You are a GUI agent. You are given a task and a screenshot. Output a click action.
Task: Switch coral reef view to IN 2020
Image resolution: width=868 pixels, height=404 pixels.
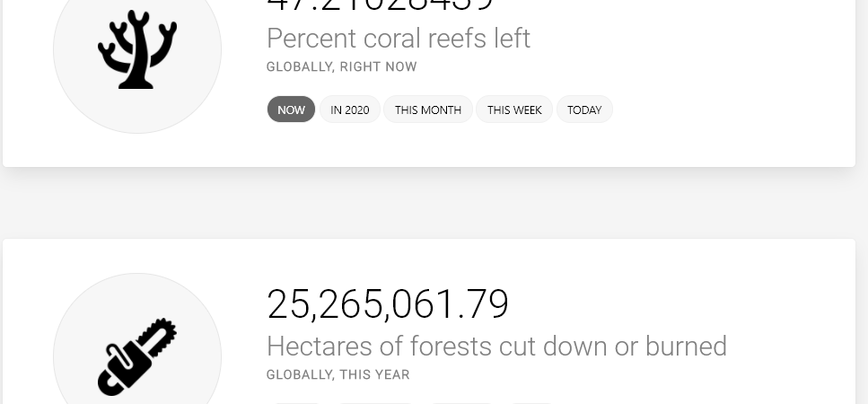[350, 110]
